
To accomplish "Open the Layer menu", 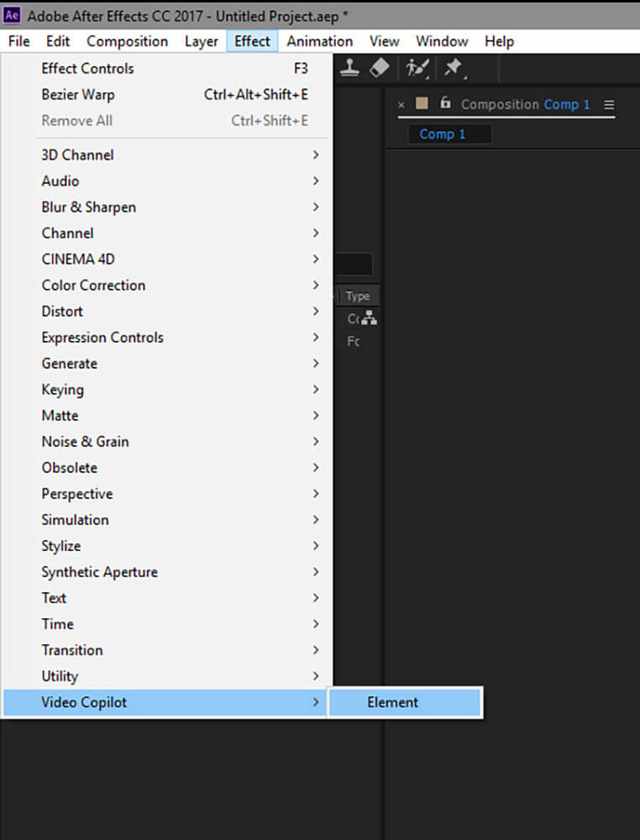I will click(202, 41).
